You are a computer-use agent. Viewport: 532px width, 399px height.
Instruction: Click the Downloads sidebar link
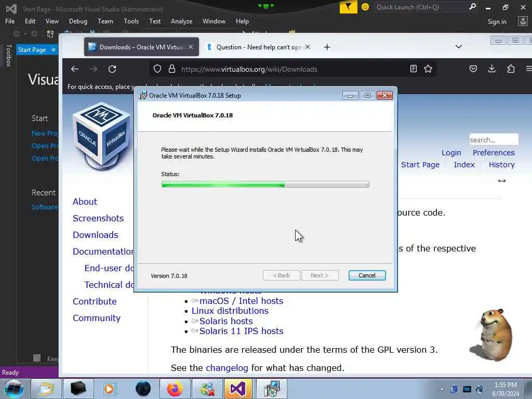(96, 235)
